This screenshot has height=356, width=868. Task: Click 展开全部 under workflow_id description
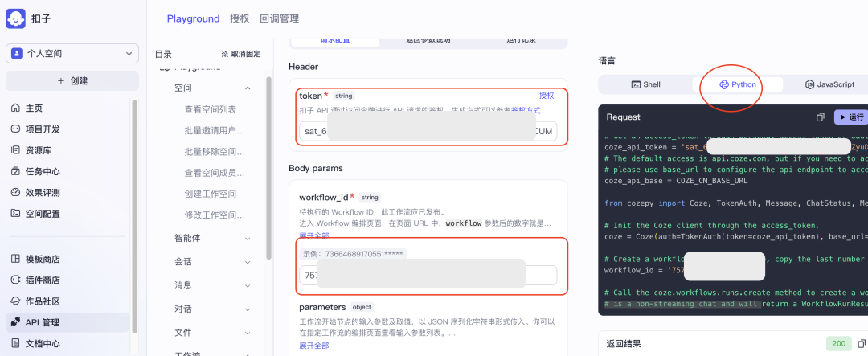pyautogui.click(x=314, y=235)
